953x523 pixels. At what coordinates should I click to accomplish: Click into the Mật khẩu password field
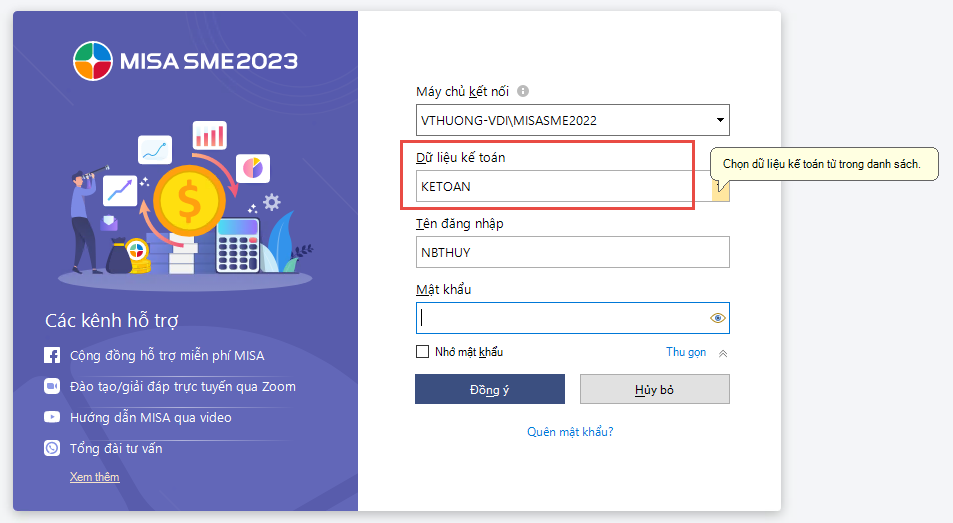click(560, 318)
